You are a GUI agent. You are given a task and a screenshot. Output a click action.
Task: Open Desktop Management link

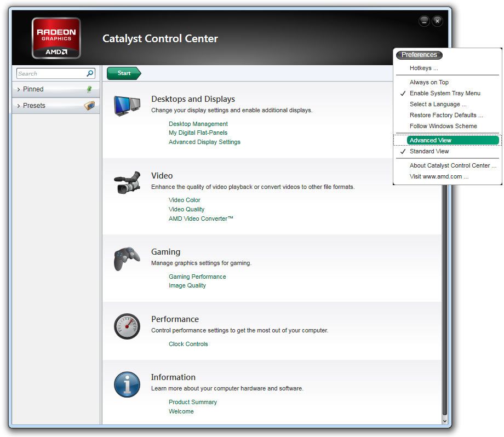198,124
